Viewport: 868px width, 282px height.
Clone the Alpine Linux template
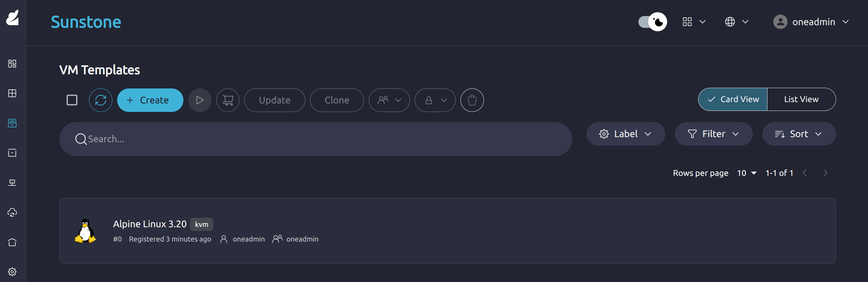[x=337, y=100]
